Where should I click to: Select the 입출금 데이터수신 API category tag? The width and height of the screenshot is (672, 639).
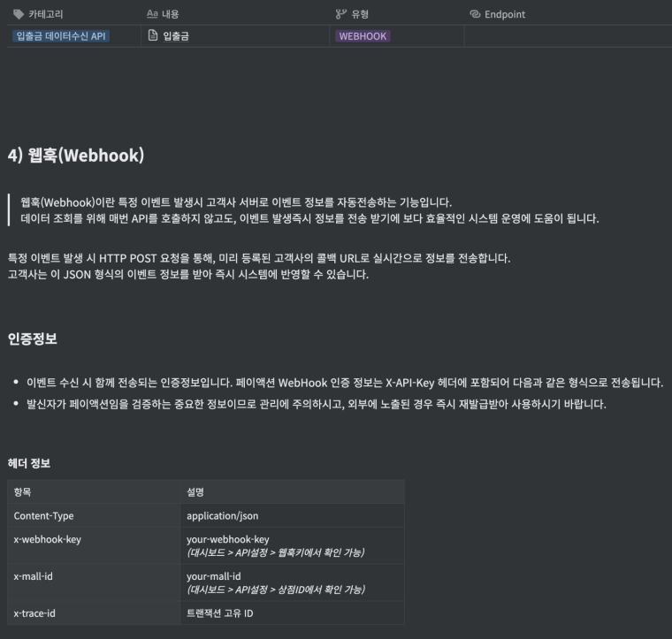click(x=62, y=36)
